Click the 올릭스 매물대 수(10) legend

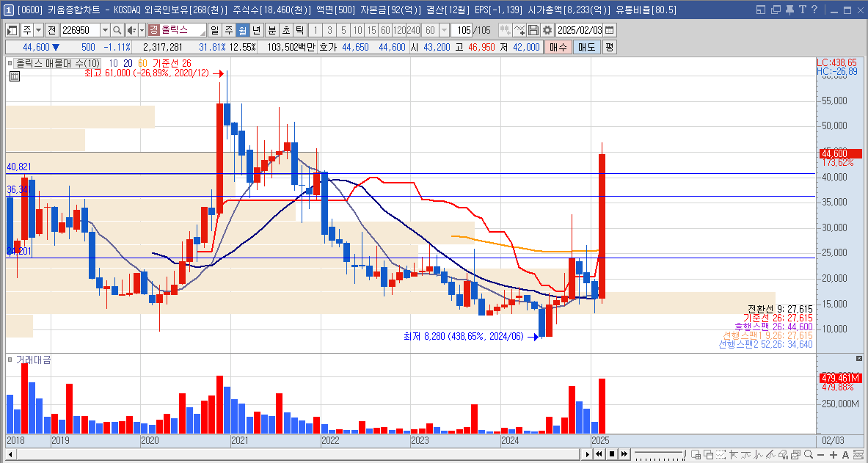57,64
